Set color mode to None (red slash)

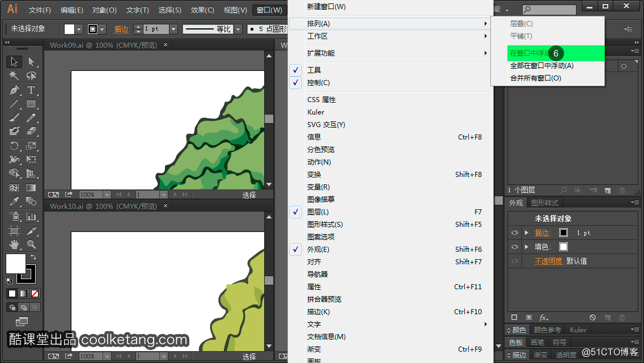click(x=35, y=294)
